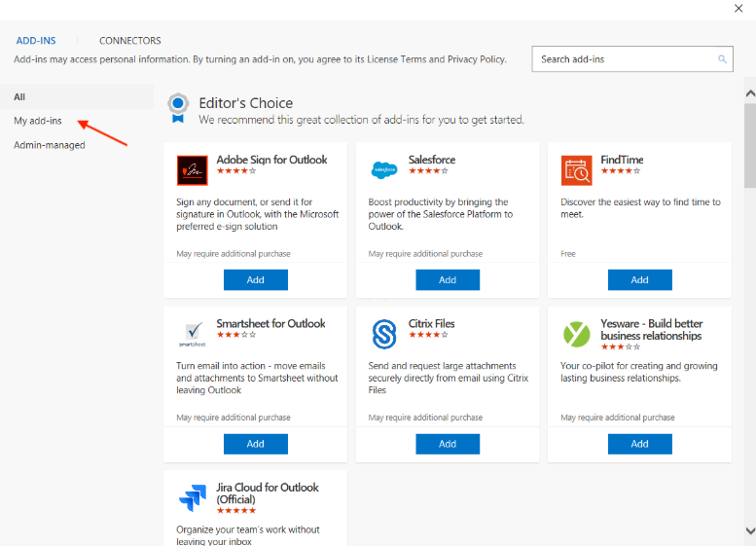Click the Yesware green logo icon

(x=576, y=334)
